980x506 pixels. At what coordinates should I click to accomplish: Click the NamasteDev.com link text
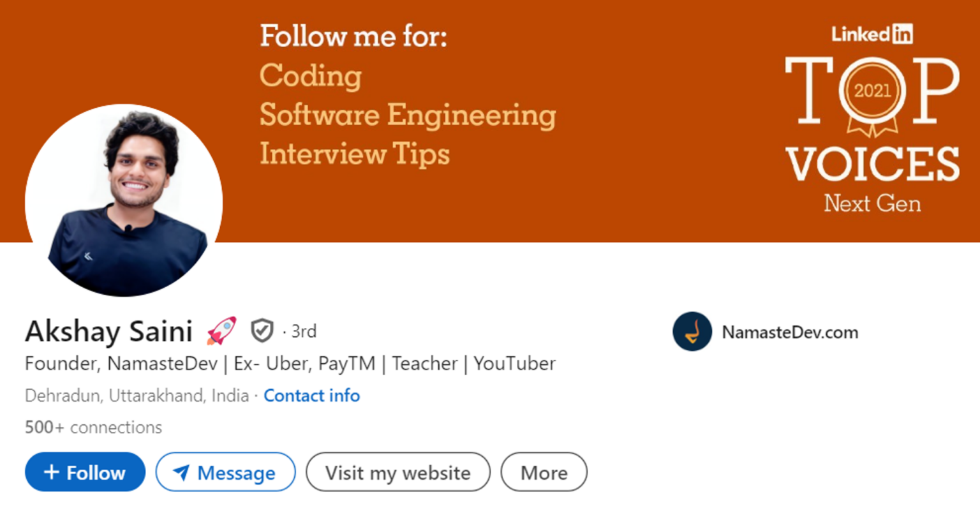789,332
